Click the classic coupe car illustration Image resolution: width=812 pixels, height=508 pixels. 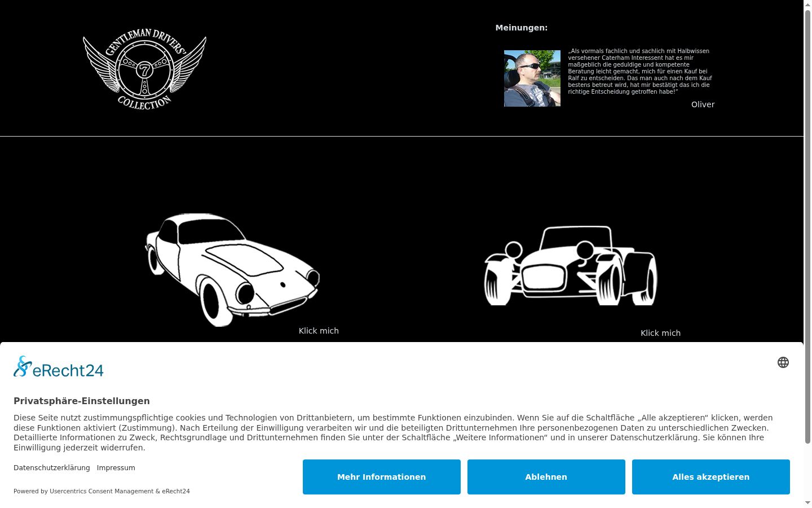[232, 270]
